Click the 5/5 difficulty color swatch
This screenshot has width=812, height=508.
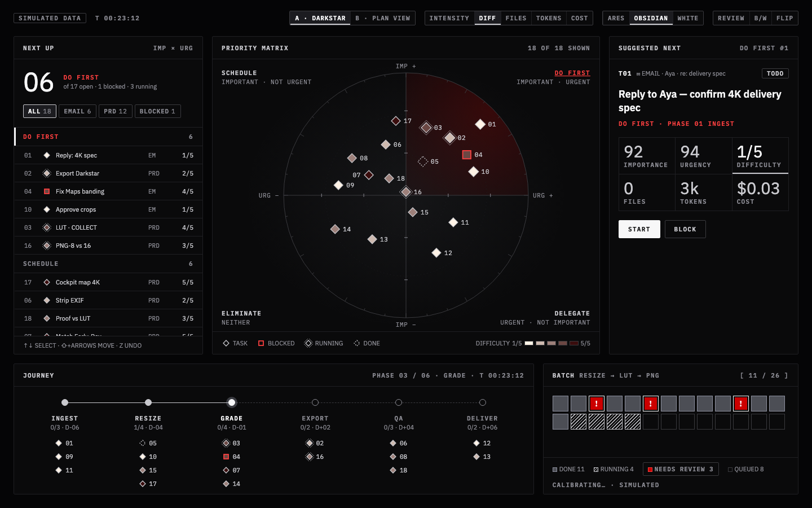click(574, 343)
